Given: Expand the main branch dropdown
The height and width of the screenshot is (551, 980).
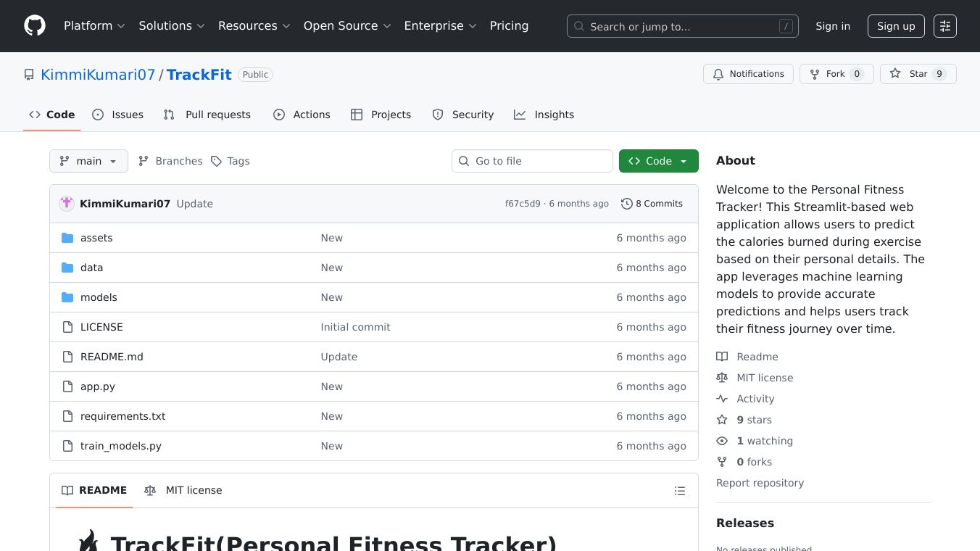Looking at the screenshot, I should pyautogui.click(x=88, y=161).
